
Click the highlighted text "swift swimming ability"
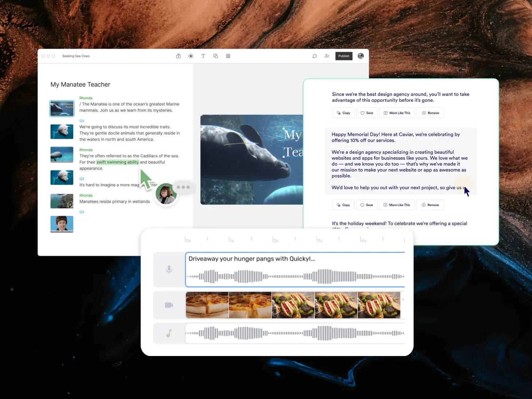click(117, 163)
